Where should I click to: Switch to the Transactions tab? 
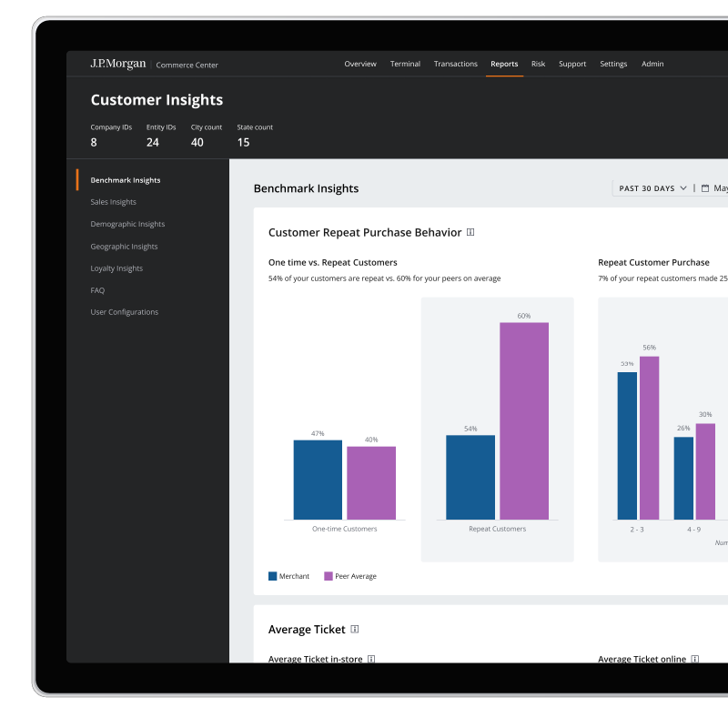point(455,64)
